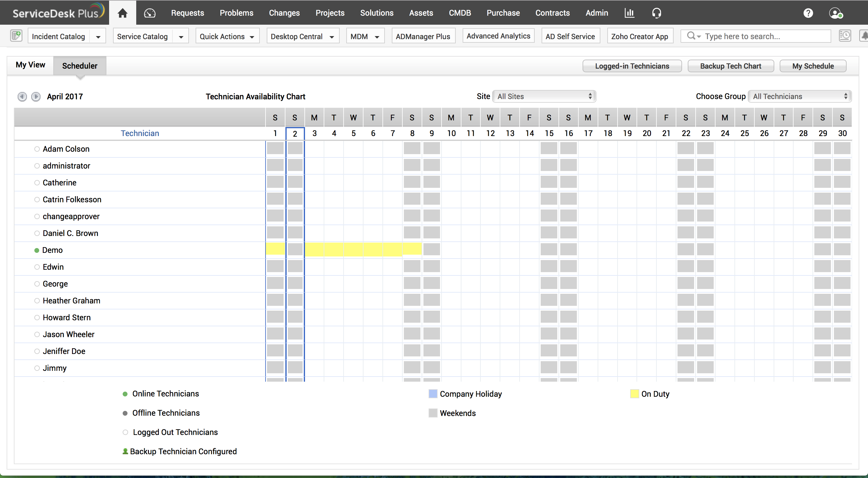Expand the Site All Sites dropdown
Image resolution: width=868 pixels, height=478 pixels.
pyautogui.click(x=544, y=96)
